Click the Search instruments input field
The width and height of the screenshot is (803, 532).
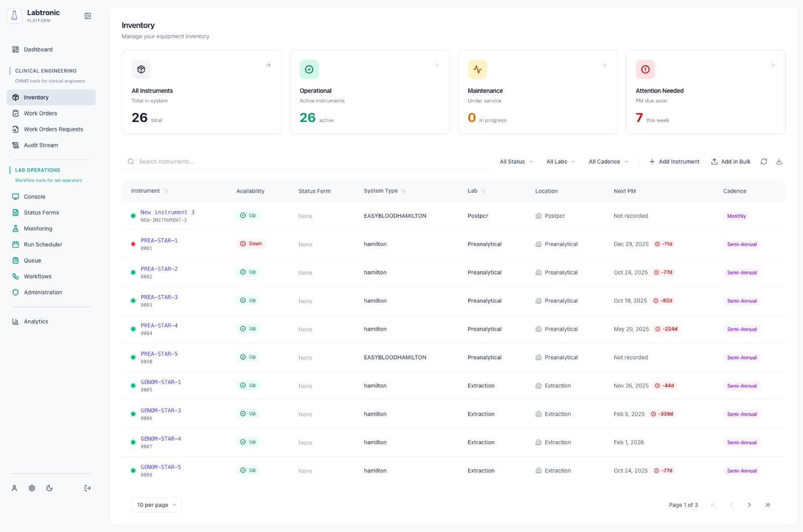(x=306, y=162)
